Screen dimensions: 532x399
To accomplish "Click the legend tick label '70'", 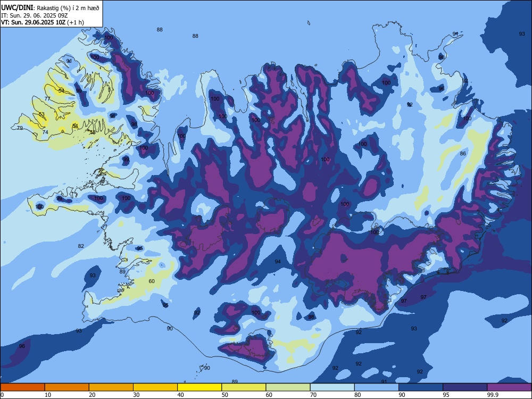I will tap(313, 395).
